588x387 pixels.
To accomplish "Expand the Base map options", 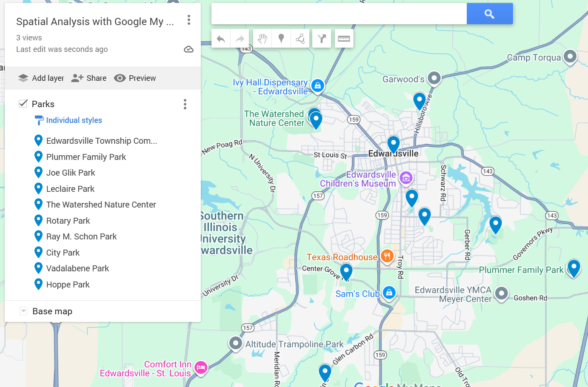I will click(x=23, y=311).
